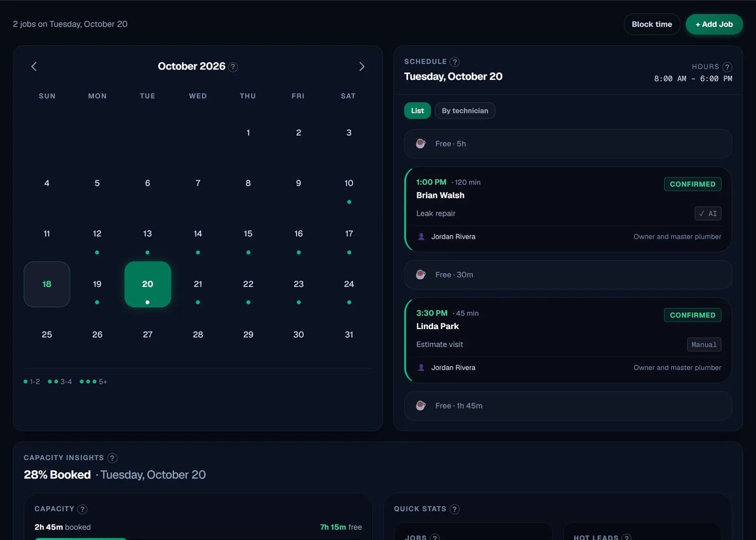Go to previous month with left chevron

point(34,67)
